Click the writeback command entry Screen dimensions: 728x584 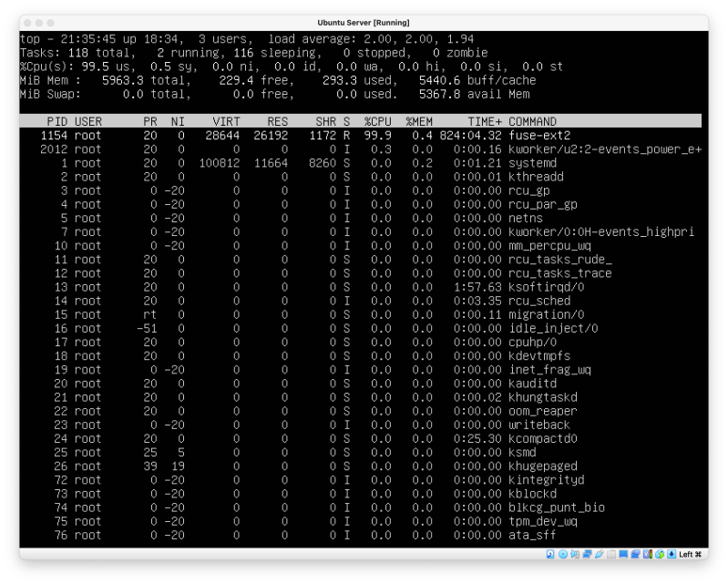coord(539,425)
